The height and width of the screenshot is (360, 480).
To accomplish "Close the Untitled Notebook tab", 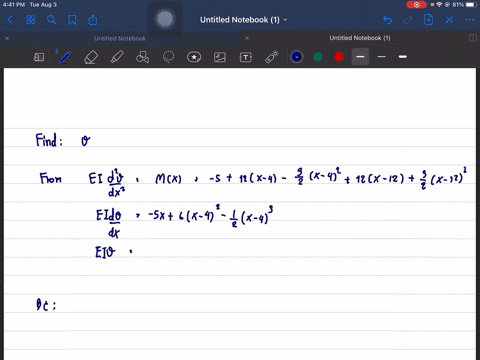I will (x=7, y=38).
